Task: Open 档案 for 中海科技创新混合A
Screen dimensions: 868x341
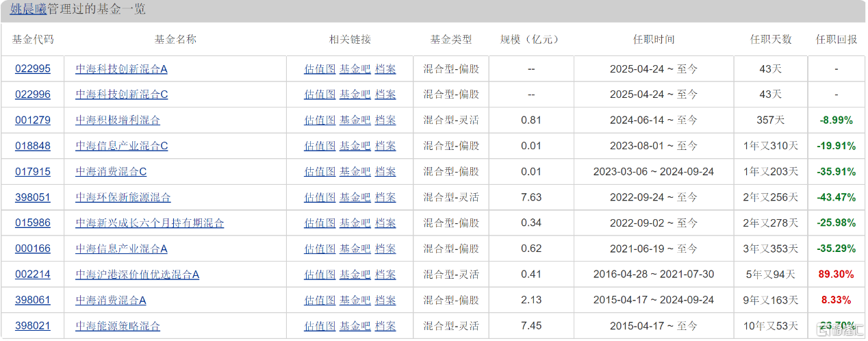Action: (x=385, y=68)
